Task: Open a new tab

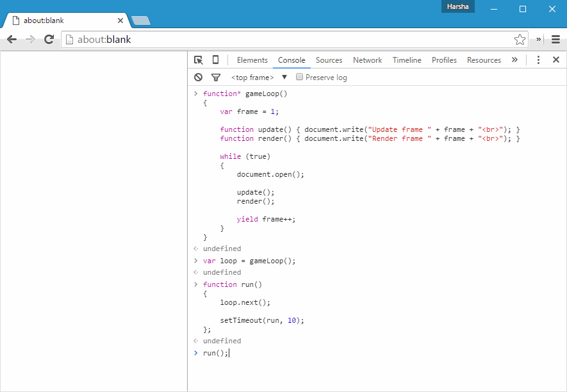Action: click(x=141, y=21)
